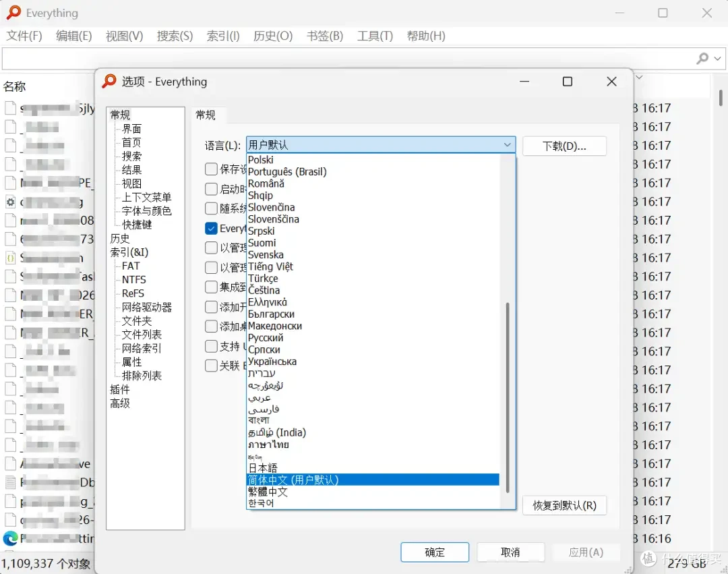Choose Türkçe from the language list
This screenshot has height=574, width=728.
click(373, 278)
